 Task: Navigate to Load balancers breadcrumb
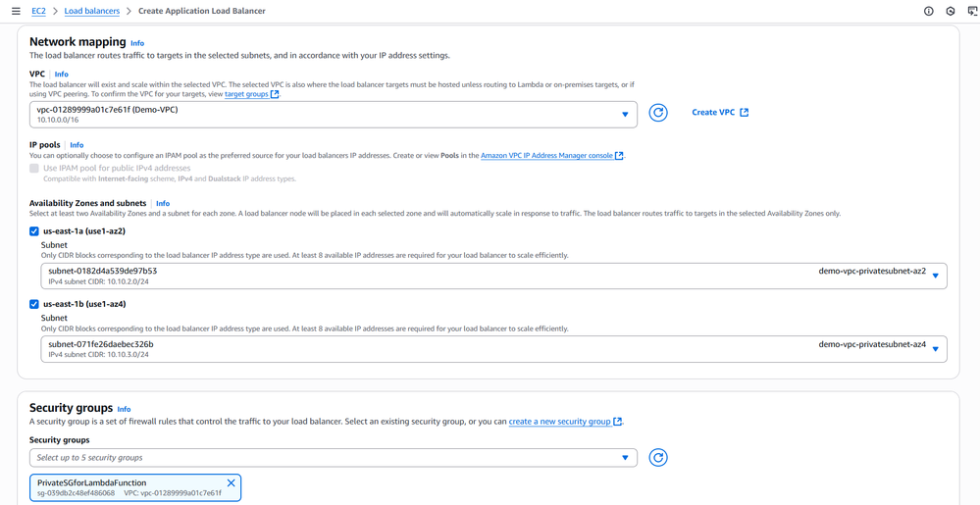91,11
